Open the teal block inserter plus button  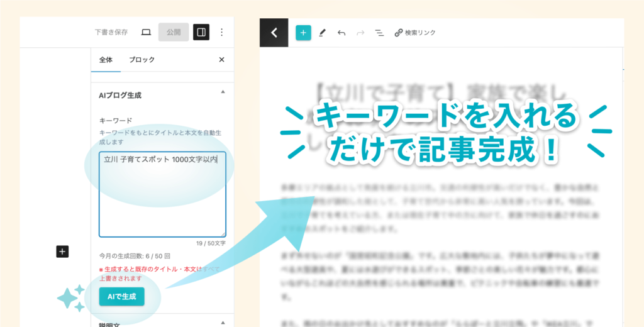(303, 33)
